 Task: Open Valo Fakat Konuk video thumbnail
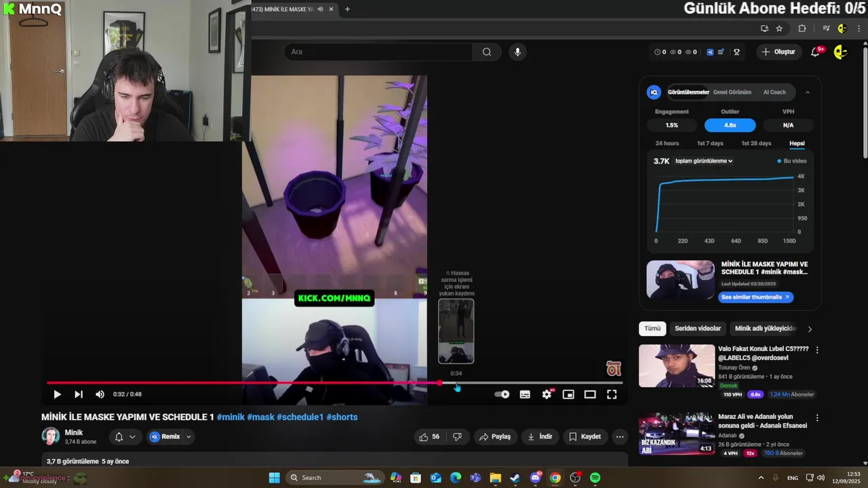[x=677, y=366]
